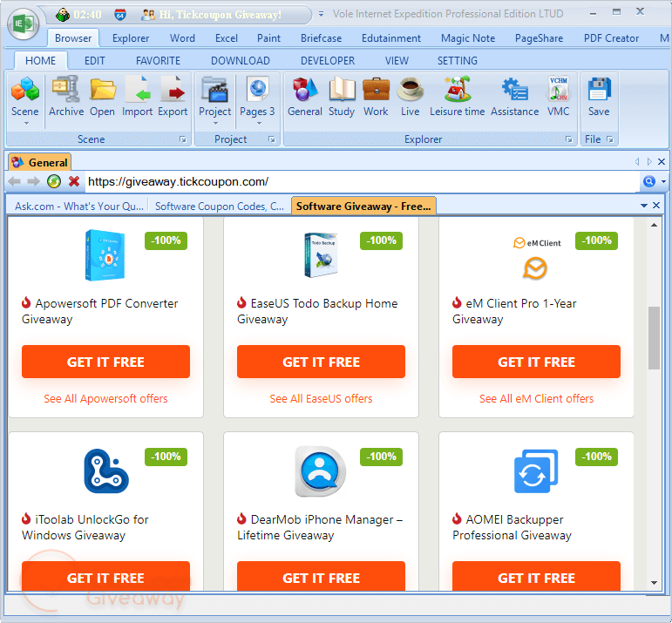
Task: Click the address bar URL field
Action: coord(362,182)
